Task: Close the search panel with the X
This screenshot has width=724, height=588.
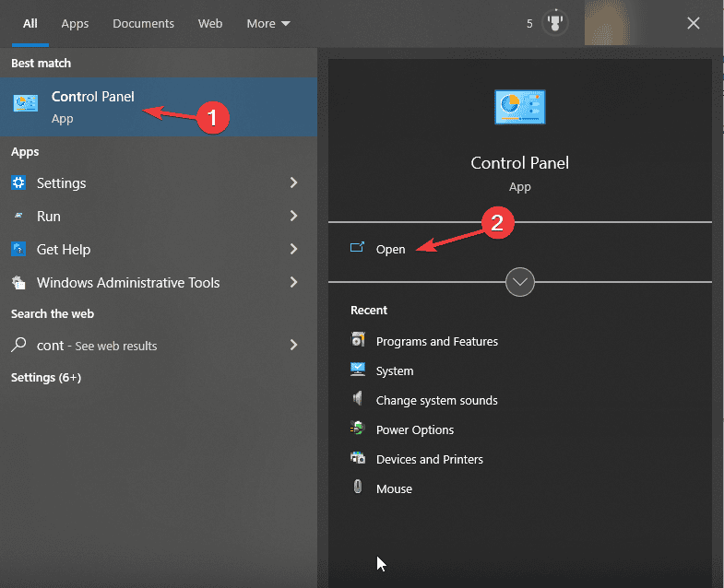Action: [x=693, y=23]
